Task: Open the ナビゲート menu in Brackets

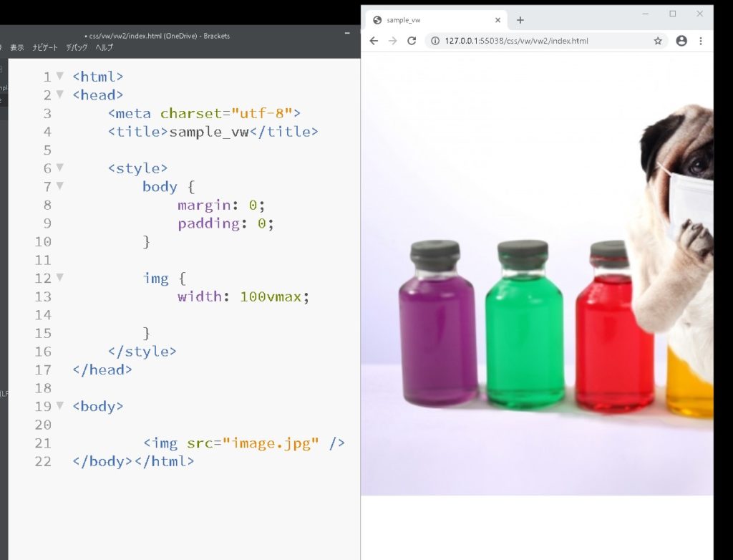Action: pos(44,47)
